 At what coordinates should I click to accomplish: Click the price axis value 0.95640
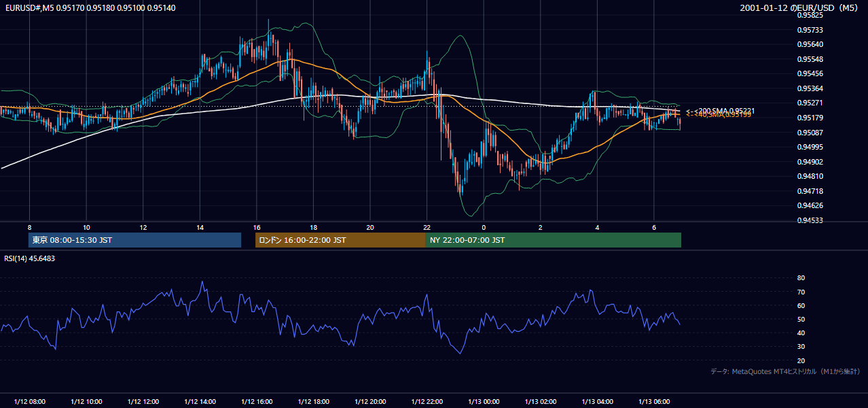click(810, 45)
